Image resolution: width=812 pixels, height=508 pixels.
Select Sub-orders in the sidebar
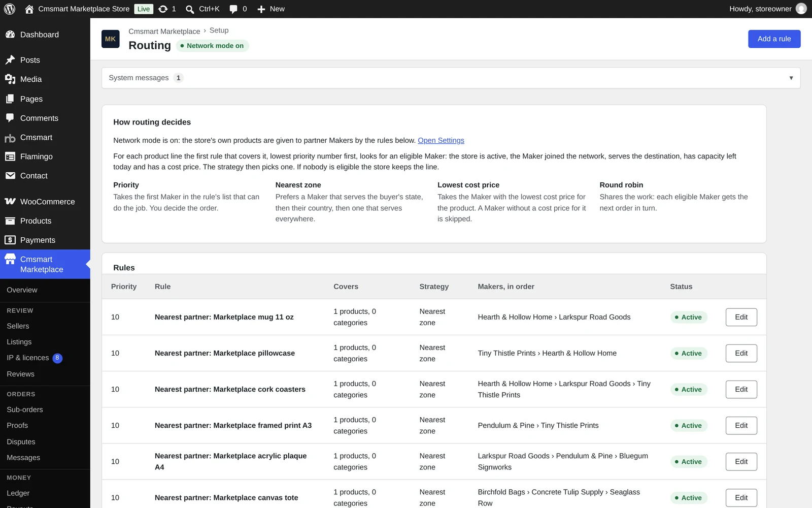click(x=25, y=409)
